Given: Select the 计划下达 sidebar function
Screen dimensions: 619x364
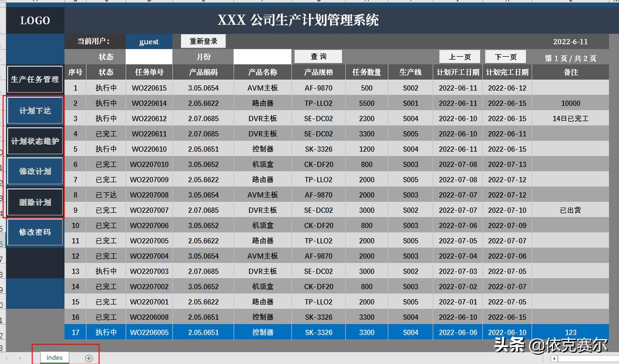Looking at the screenshot, I should tap(35, 110).
